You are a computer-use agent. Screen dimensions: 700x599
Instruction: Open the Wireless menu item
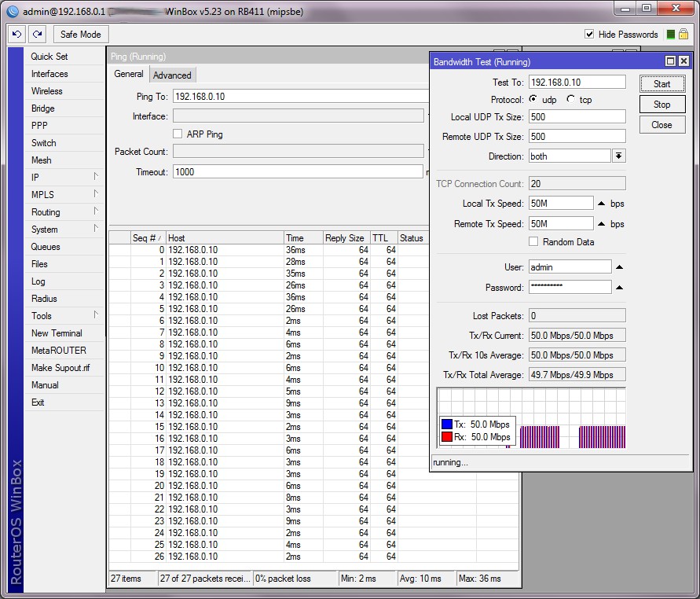point(46,91)
